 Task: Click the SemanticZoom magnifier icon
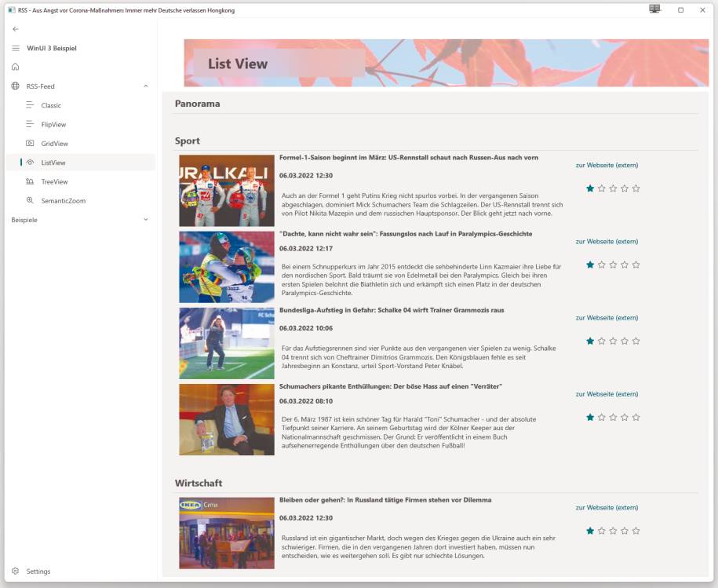tap(30, 201)
